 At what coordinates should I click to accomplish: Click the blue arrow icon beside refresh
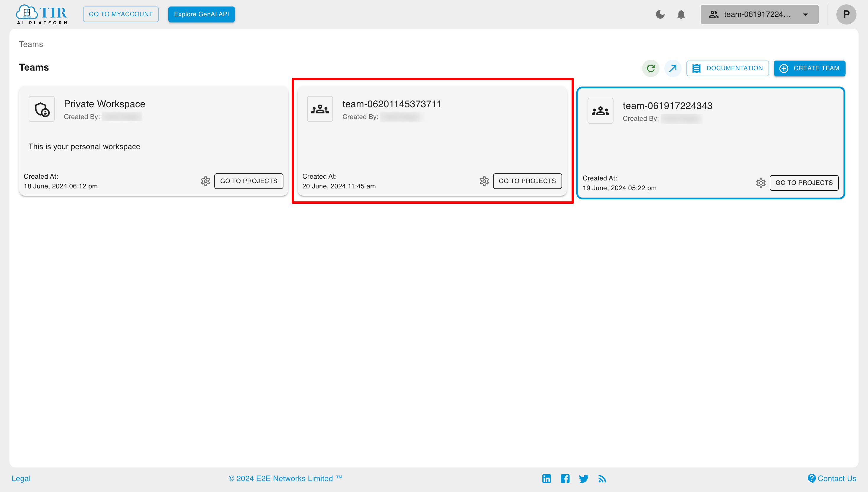[x=673, y=68]
